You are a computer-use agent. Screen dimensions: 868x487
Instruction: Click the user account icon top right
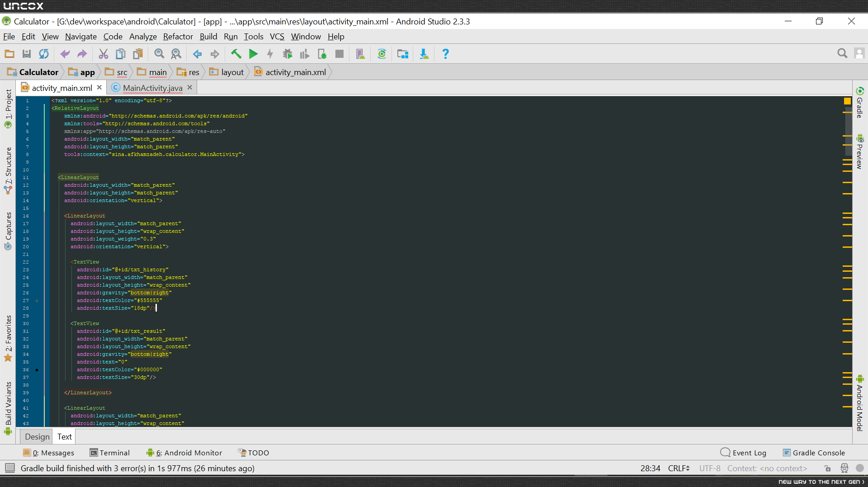[x=859, y=53]
